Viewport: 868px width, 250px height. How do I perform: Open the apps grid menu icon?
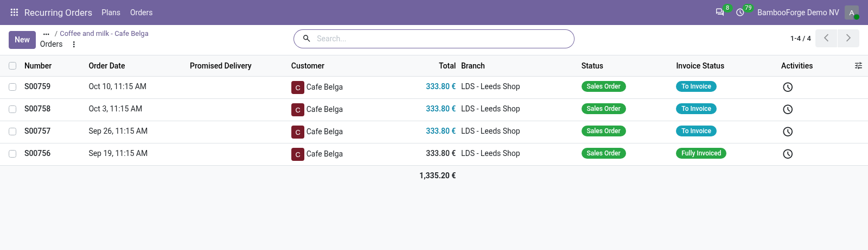click(14, 12)
